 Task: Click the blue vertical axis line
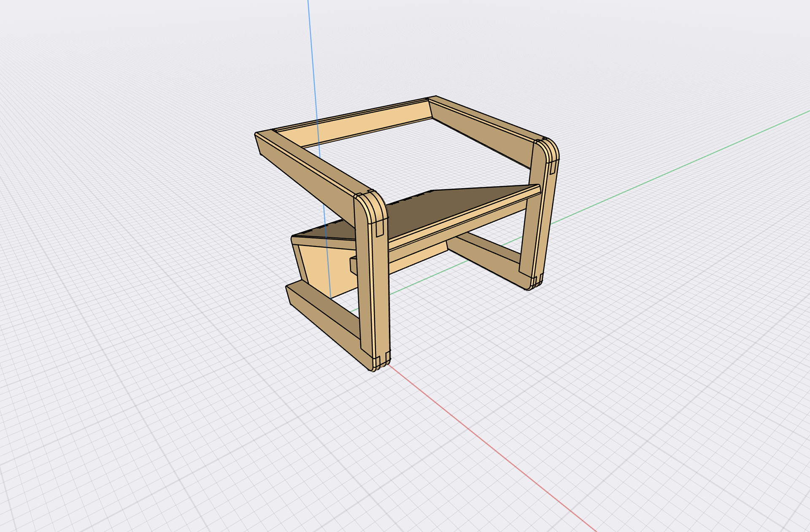(312, 63)
